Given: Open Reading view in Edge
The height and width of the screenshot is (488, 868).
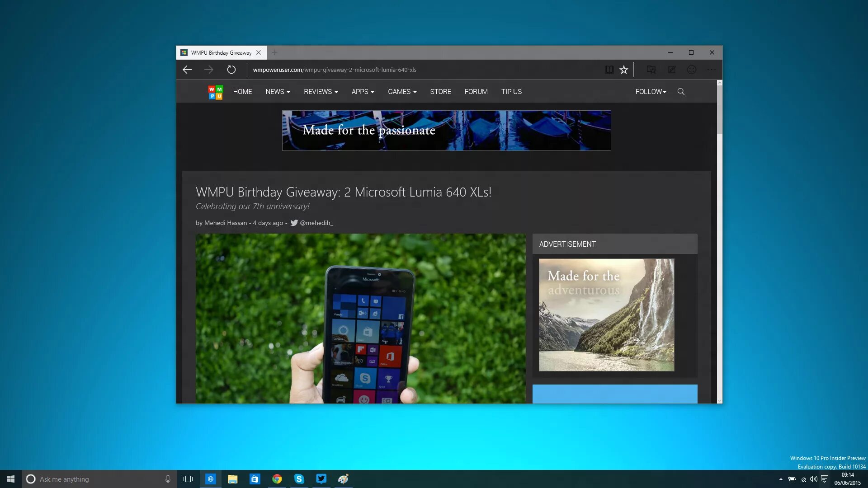Looking at the screenshot, I should coord(609,70).
